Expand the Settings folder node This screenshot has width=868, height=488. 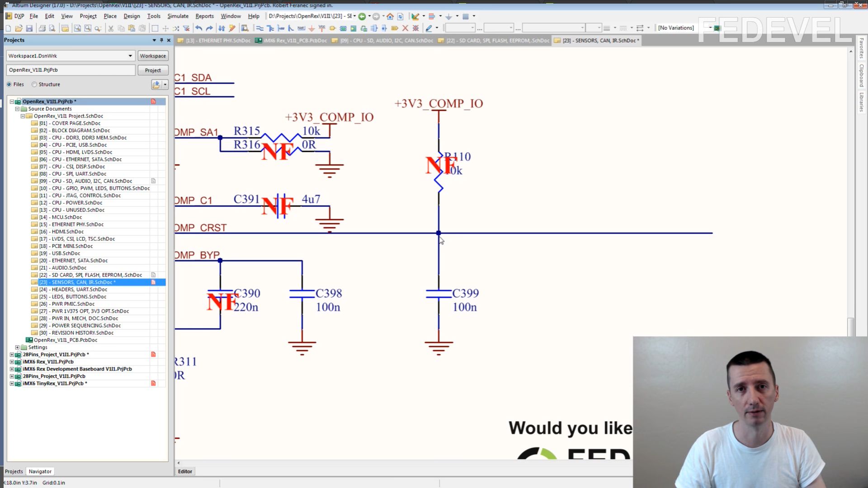pyautogui.click(x=18, y=347)
